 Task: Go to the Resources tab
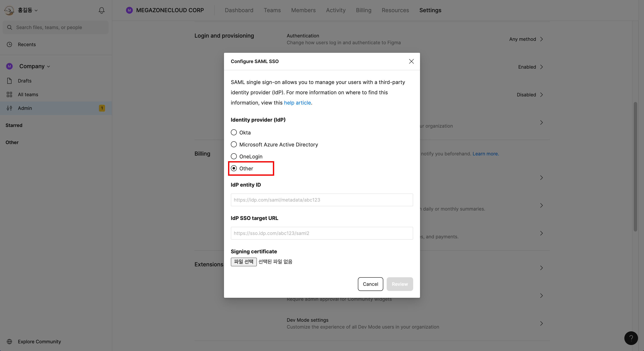(x=395, y=10)
